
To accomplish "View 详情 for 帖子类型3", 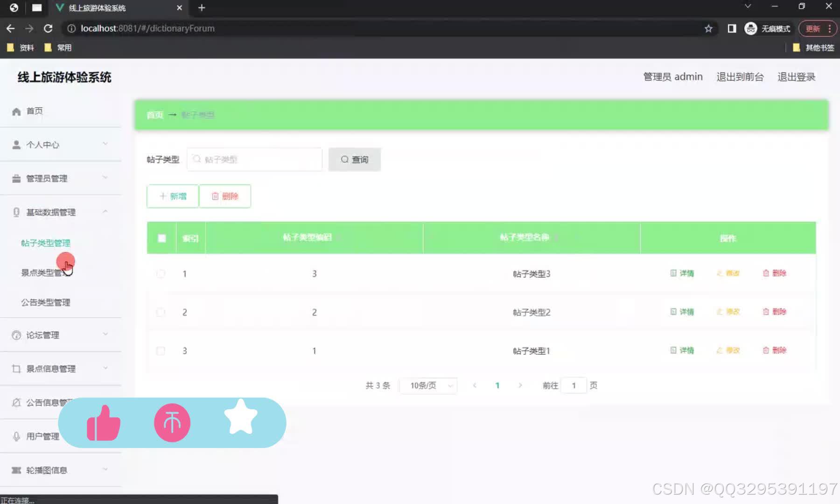I will click(x=682, y=273).
